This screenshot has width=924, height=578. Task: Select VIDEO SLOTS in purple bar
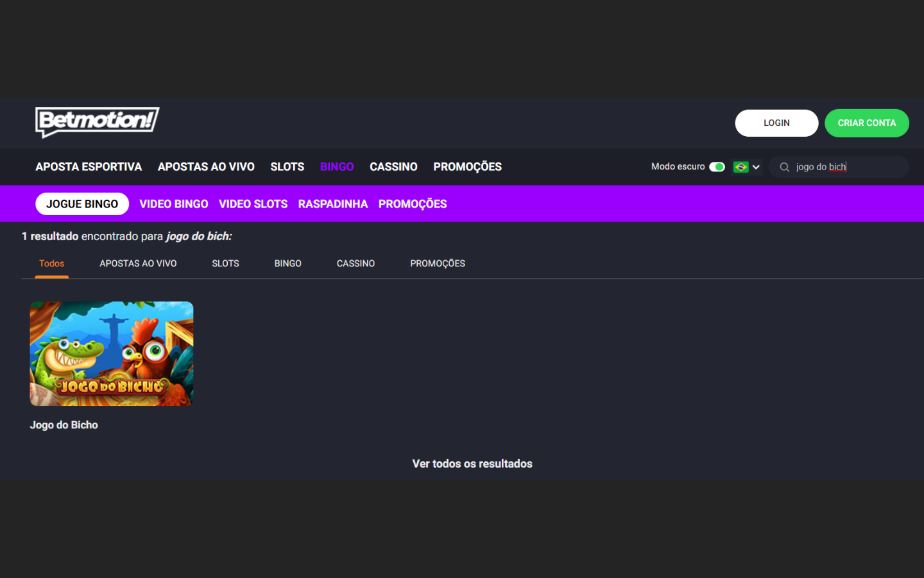253,204
